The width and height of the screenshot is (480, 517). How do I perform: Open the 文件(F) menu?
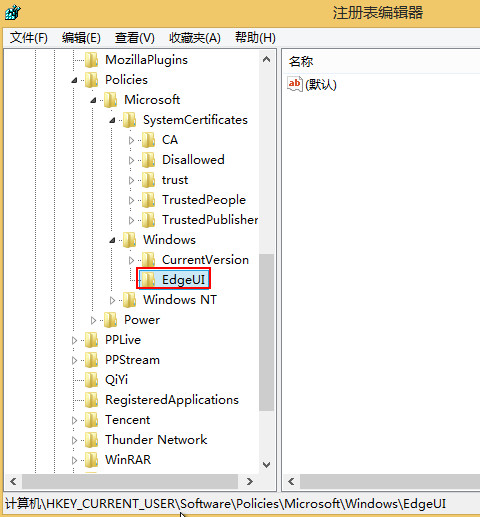[29, 37]
